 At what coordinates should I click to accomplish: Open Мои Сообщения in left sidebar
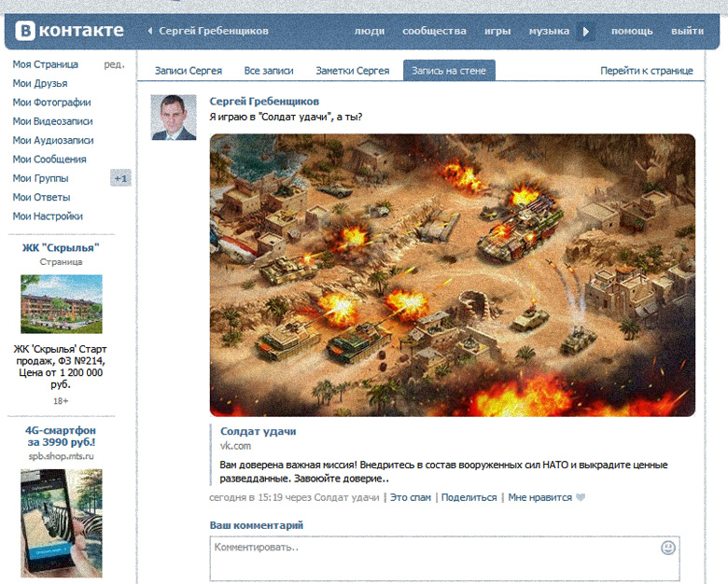(49, 160)
